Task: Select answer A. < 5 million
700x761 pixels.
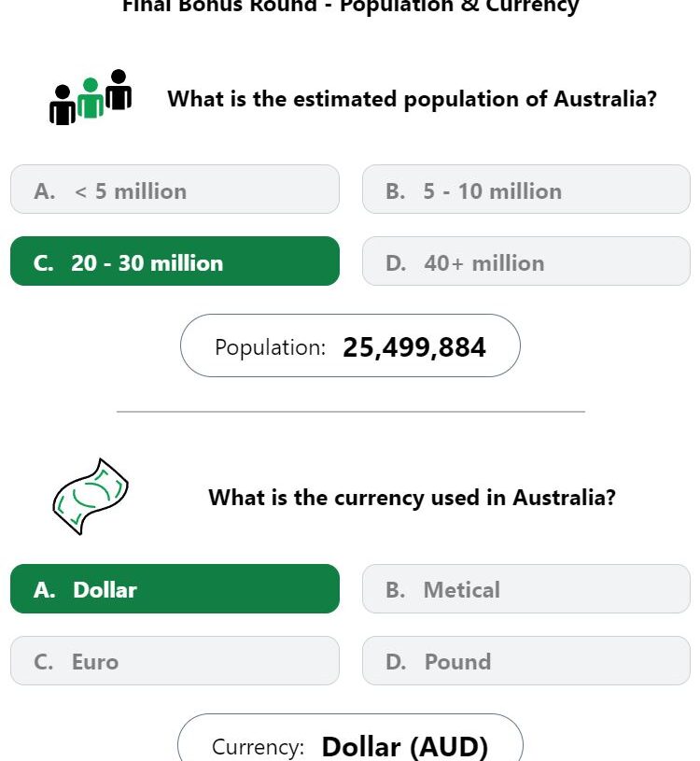Action: 175,190
